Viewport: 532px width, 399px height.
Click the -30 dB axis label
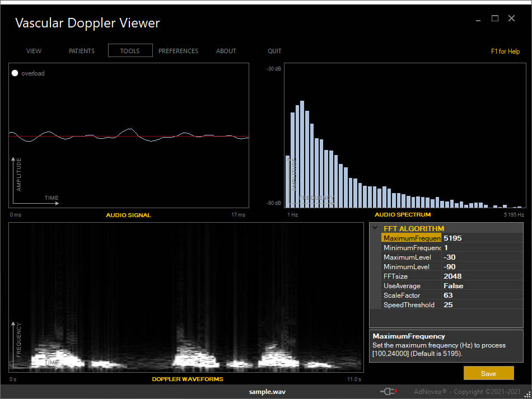point(274,69)
